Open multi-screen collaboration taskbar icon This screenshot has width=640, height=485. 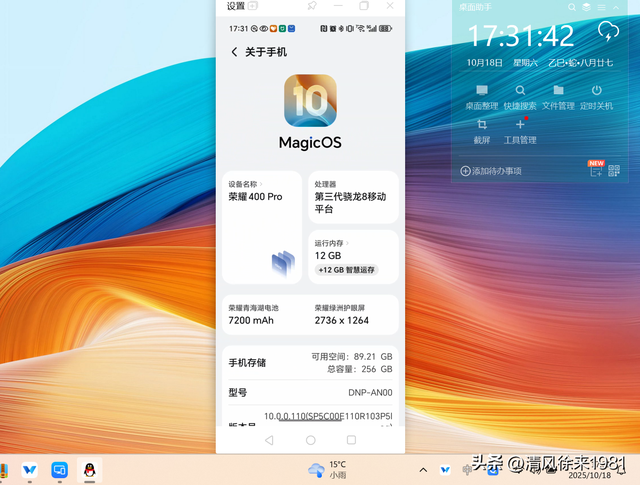pyautogui.click(x=60, y=470)
